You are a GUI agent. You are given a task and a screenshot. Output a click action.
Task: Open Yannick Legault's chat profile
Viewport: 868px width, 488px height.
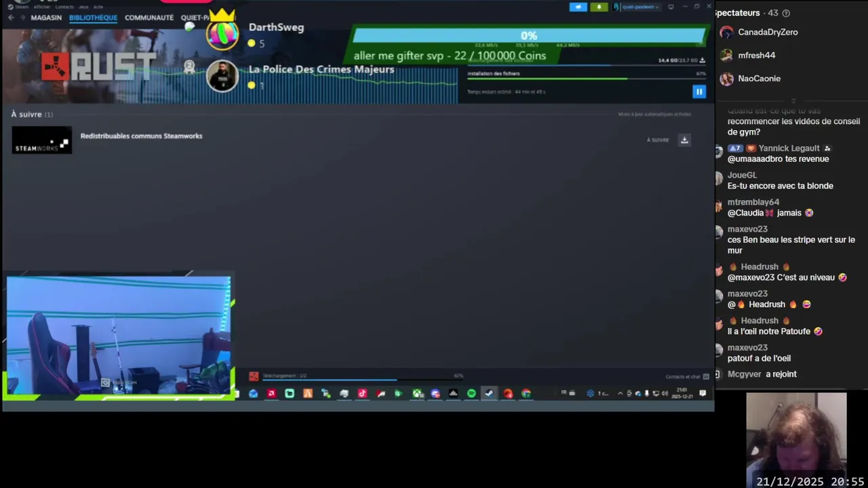coord(789,148)
